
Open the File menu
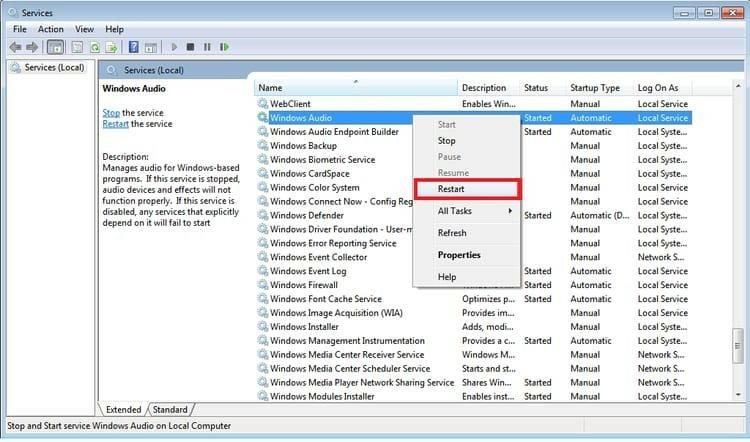pos(20,29)
